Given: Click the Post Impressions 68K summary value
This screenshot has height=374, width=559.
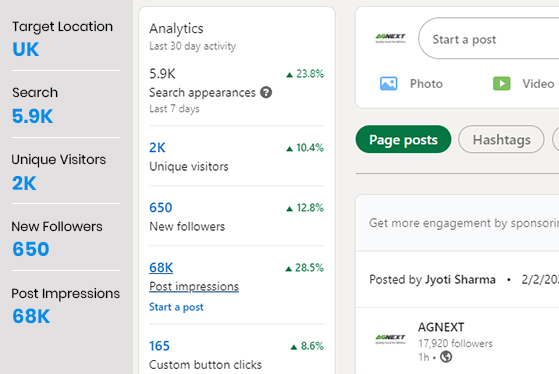Looking at the screenshot, I should click(31, 316).
